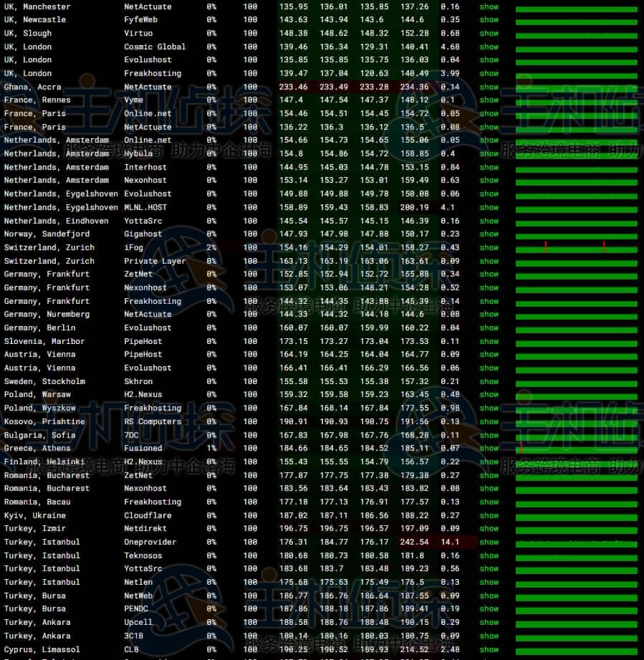Open the show link for MLNL.HOST Eygelshoven

489,208
